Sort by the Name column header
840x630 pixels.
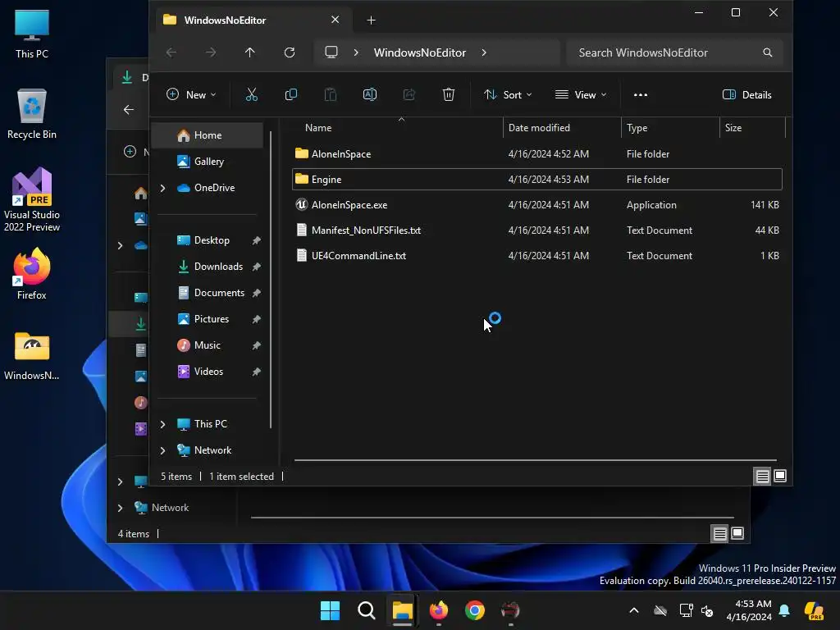pos(398,127)
